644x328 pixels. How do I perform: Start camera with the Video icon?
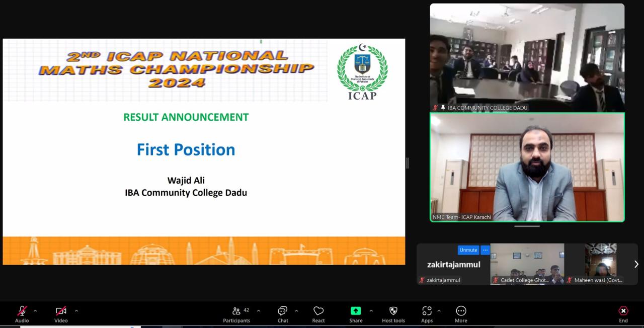click(61, 311)
